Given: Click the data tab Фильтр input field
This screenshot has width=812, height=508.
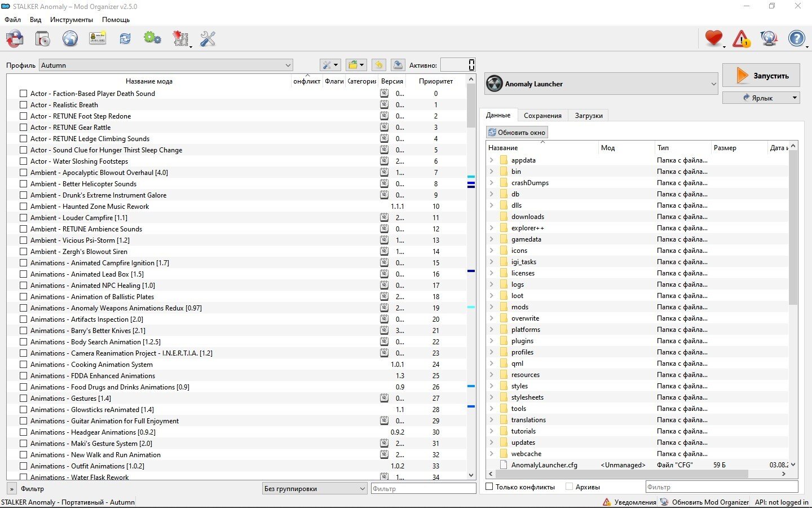Looking at the screenshot, I should click(x=722, y=487).
